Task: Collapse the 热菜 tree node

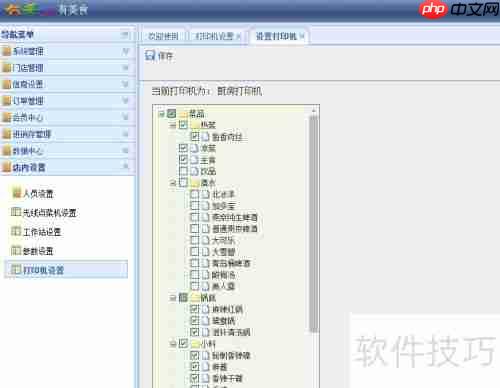Action: (x=173, y=125)
